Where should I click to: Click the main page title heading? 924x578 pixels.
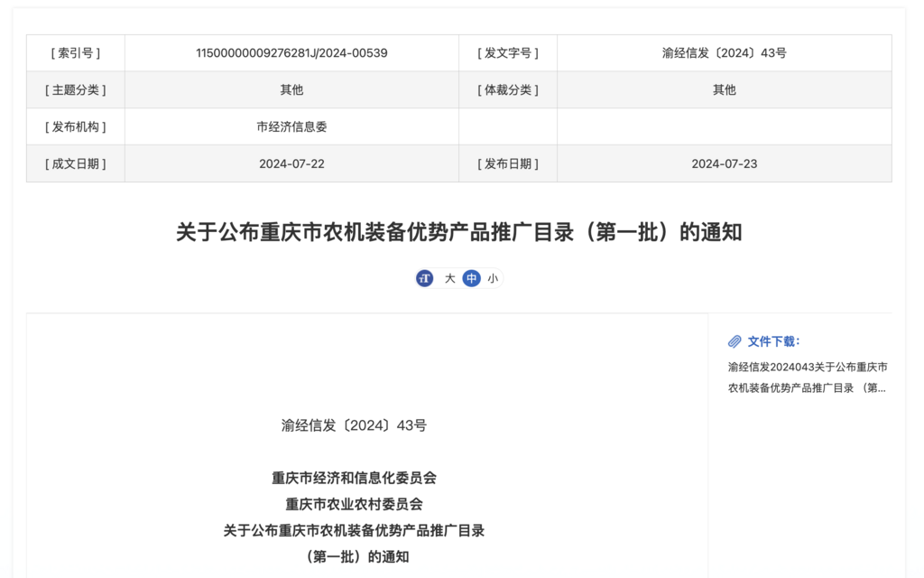[458, 232]
